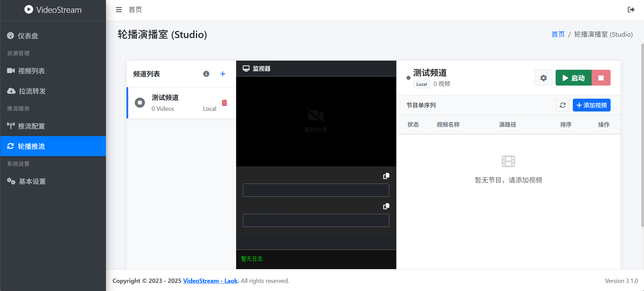Click the logout icon in top bar
Screen dimensions: 644x291
631,10
